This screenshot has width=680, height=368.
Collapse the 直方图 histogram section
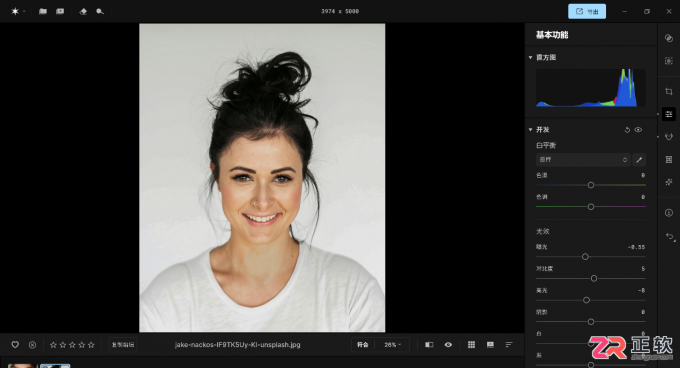(530, 57)
